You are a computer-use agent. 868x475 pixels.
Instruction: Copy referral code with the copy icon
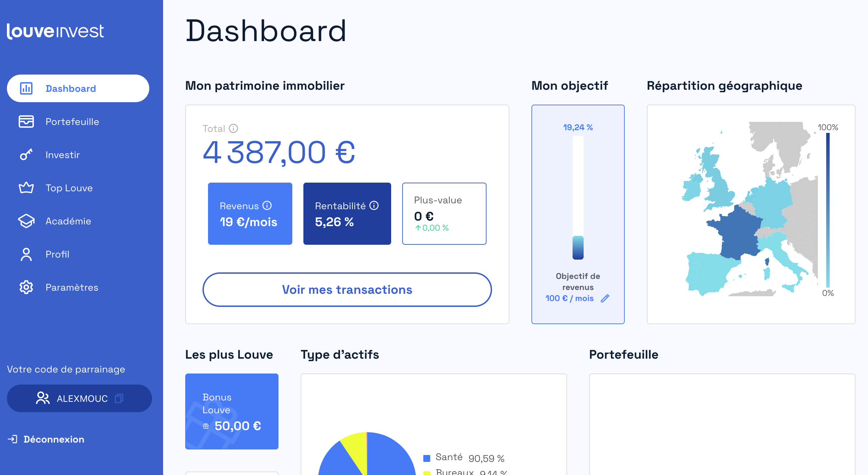click(x=119, y=398)
